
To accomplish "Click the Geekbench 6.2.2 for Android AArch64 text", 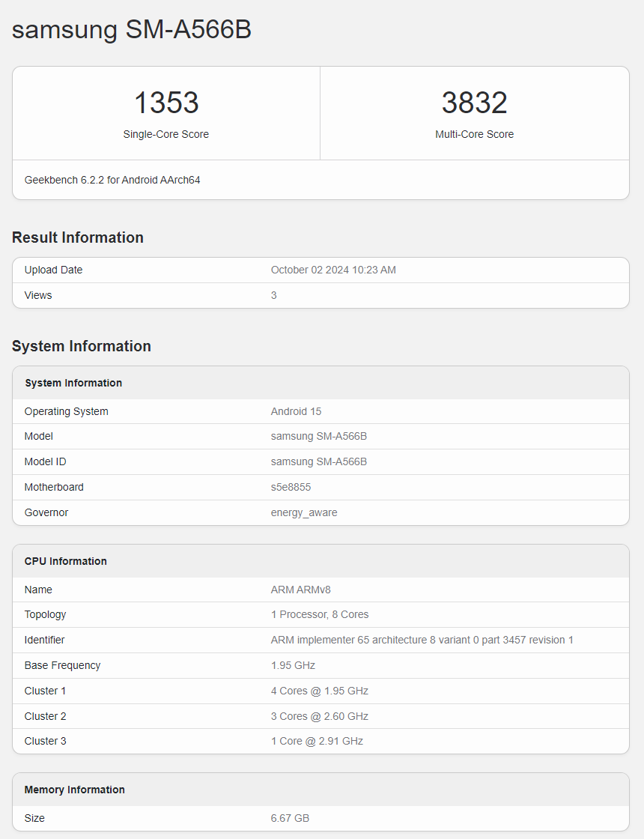I will pyautogui.click(x=112, y=180).
